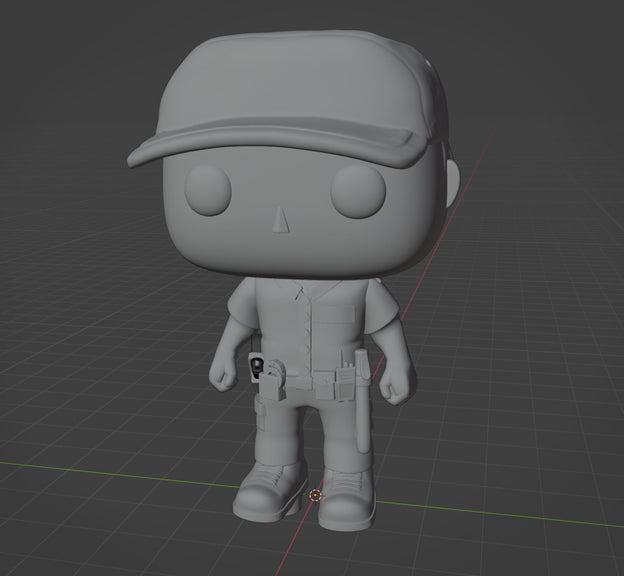Viewport: 624px width, 576px height.
Task: Click the 3D cursor at the figure's feet
Action: point(317,494)
